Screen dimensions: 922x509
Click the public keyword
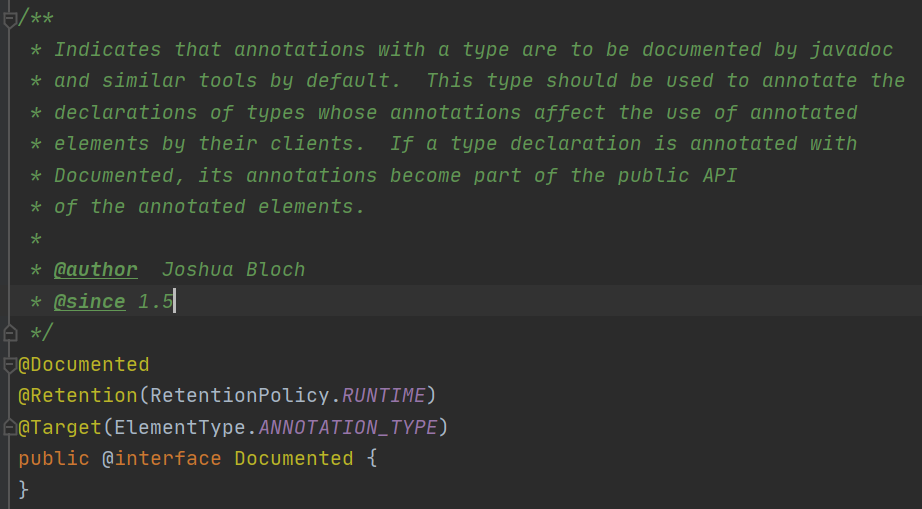pos(54,459)
